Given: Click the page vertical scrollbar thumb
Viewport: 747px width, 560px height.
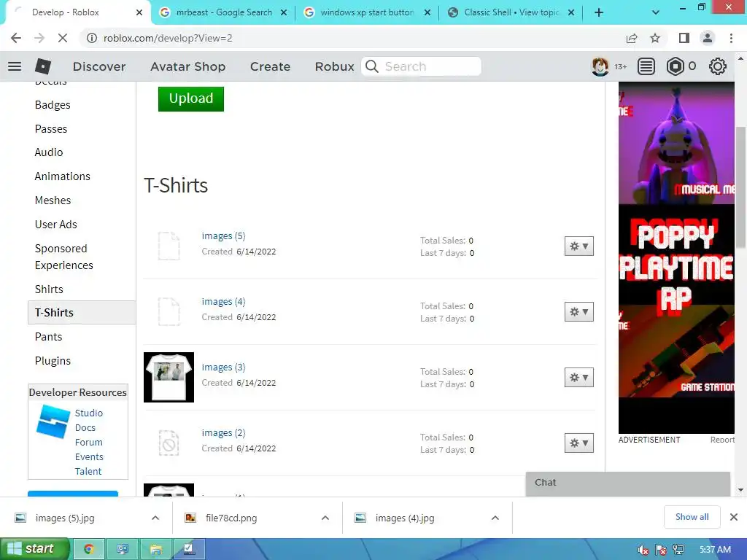Looking at the screenshot, I should [x=741, y=187].
